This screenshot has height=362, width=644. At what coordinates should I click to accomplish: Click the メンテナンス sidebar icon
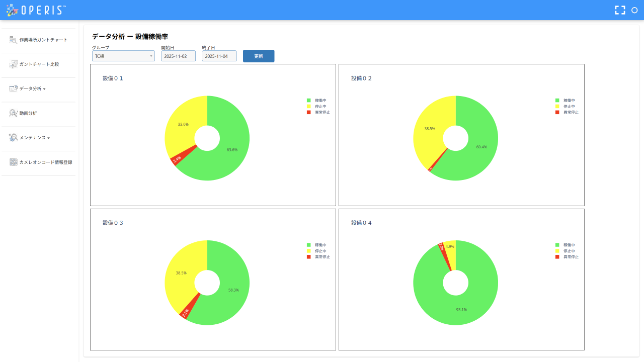click(x=13, y=137)
